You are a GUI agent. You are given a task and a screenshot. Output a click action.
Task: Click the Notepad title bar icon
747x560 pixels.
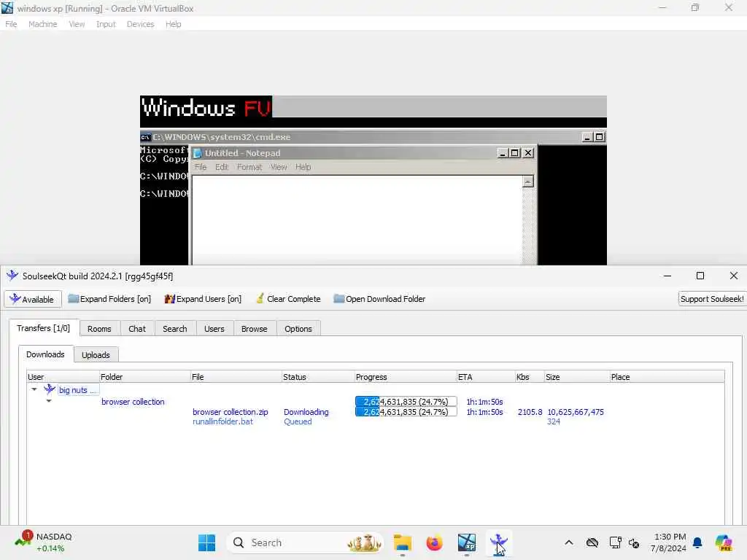tap(197, 153)
